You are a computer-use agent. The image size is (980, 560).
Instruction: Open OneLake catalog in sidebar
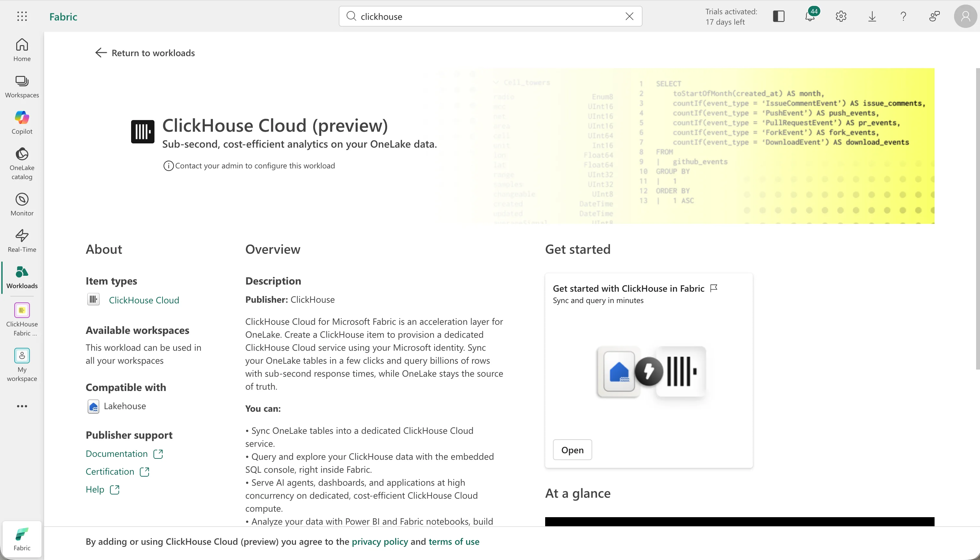tap(22, 164)
